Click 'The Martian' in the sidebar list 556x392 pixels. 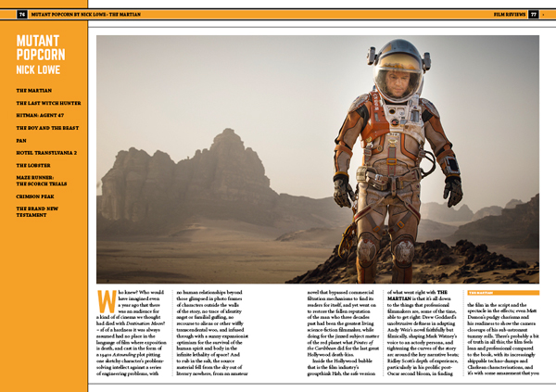[33, 91]
